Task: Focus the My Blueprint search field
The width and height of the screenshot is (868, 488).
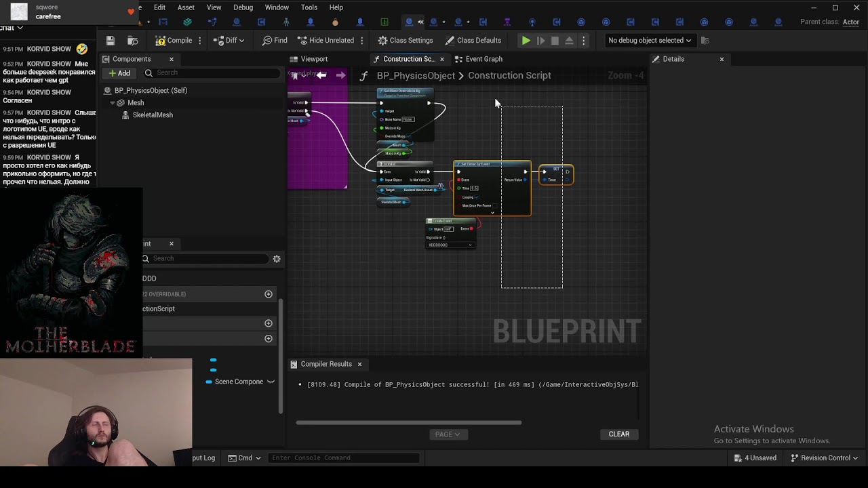Action: 205,258
